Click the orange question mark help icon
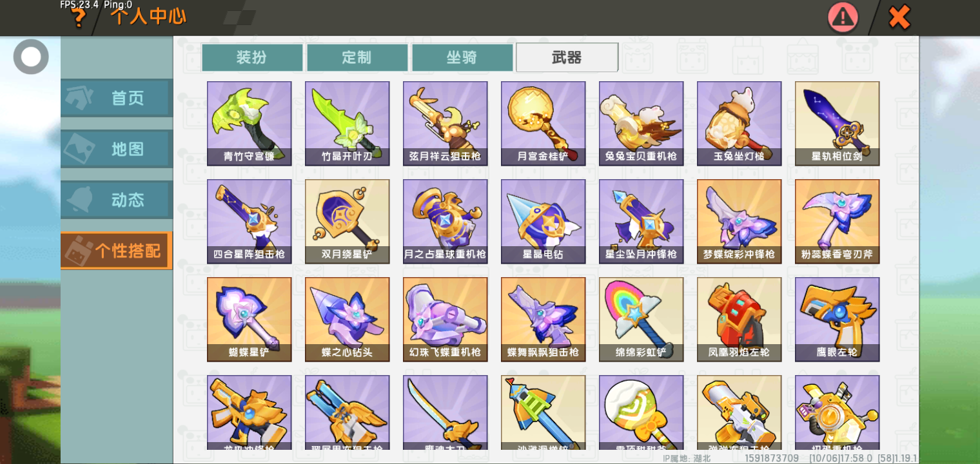The width and height of the screenshot is (980, 464). pyautogui.click(x=79, y=18)
